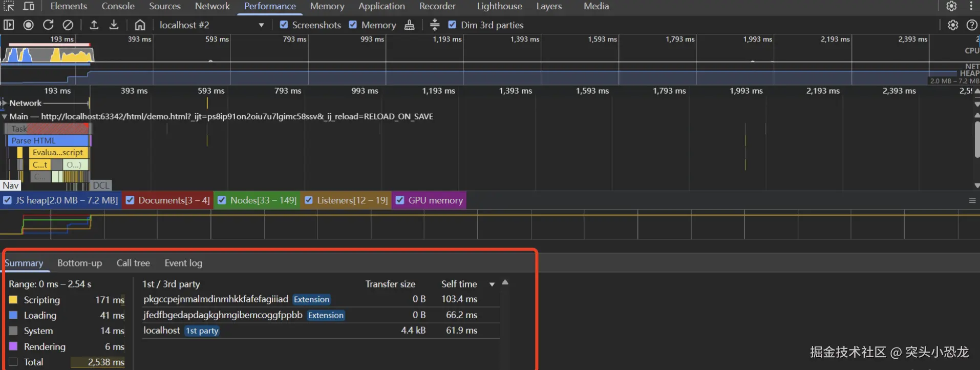Switch to Event log tab
Image resolution: width=980 pixels, height=370 pixels.
click(x=183, y=263)
